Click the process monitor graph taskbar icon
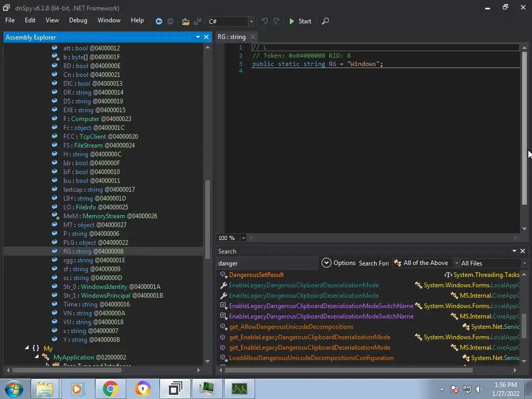Image resolution: width=532 pixels, height=399 pixels. [x=240, y=389]
